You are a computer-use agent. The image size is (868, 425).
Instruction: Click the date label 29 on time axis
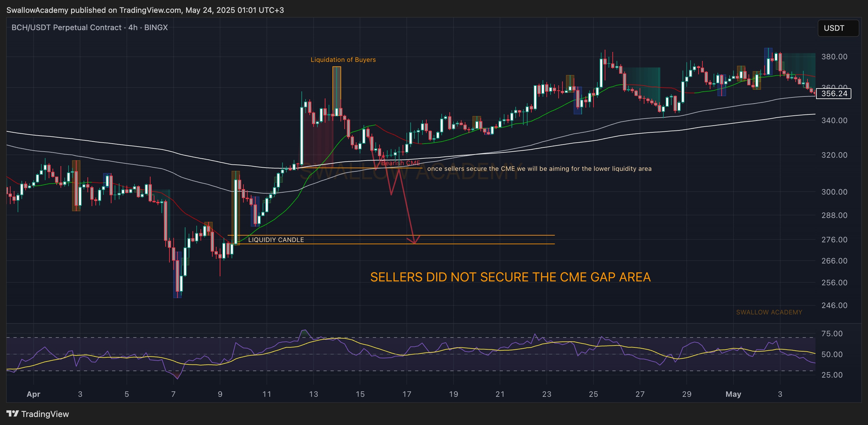click(687, 394)
